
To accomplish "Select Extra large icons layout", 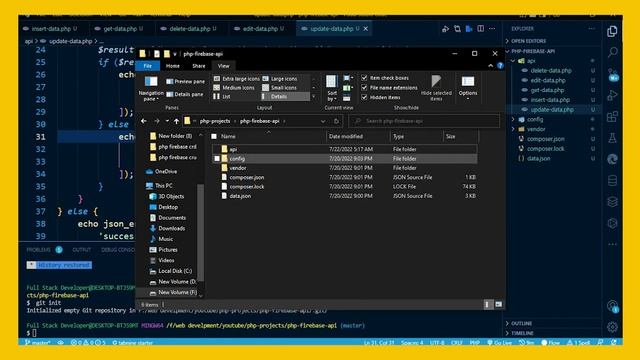I will [237, 78].
